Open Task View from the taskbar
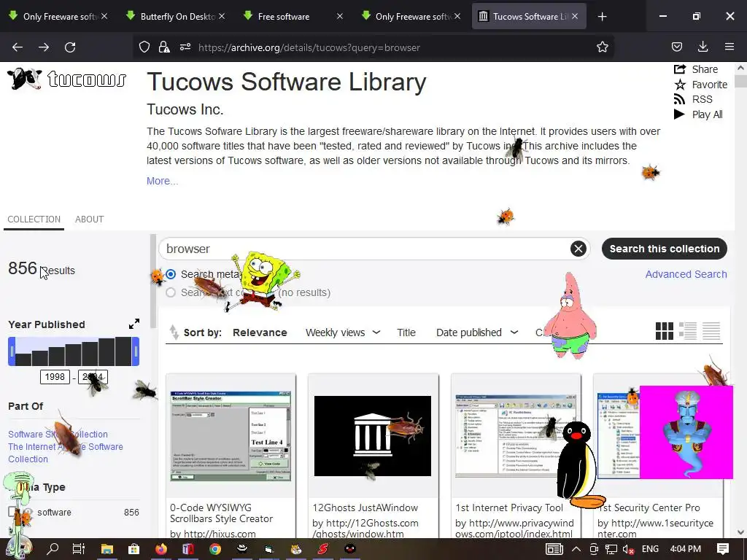This screenshot has width=747, height=560. click(x=79, y=549)
